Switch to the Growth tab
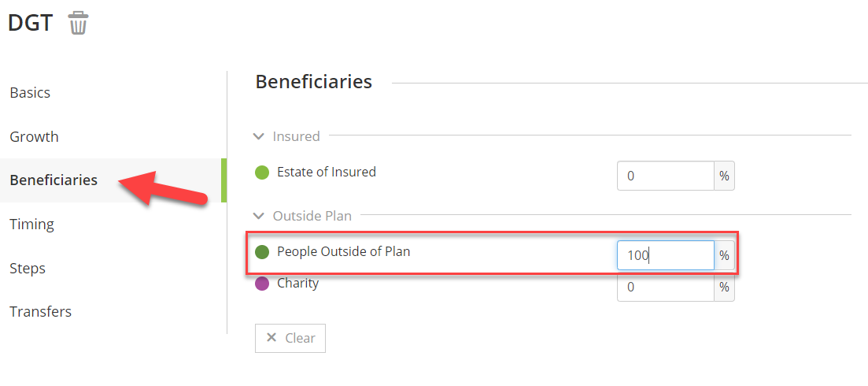 (34, 137)
